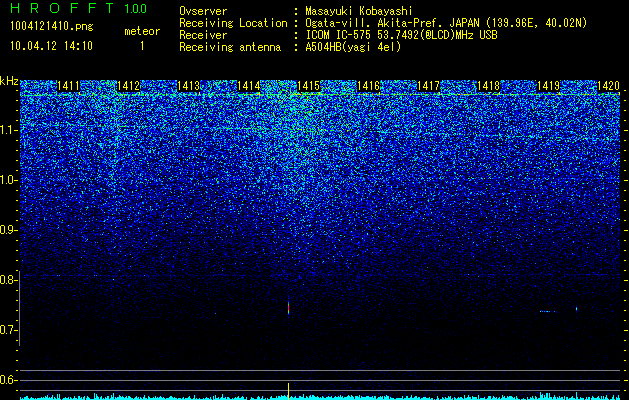Click the kHz axis unit label

pos(9,81)
